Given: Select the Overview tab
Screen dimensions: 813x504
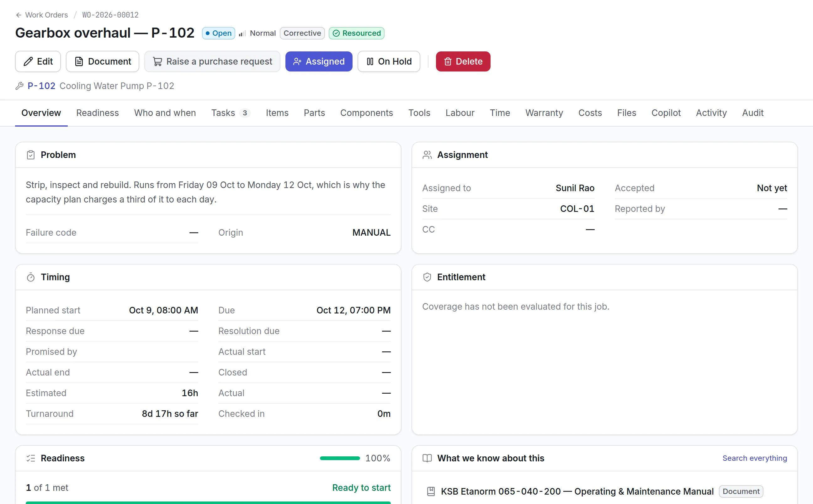Looking at the screenshot, I should pyautogui.click(x=41, y=113).
